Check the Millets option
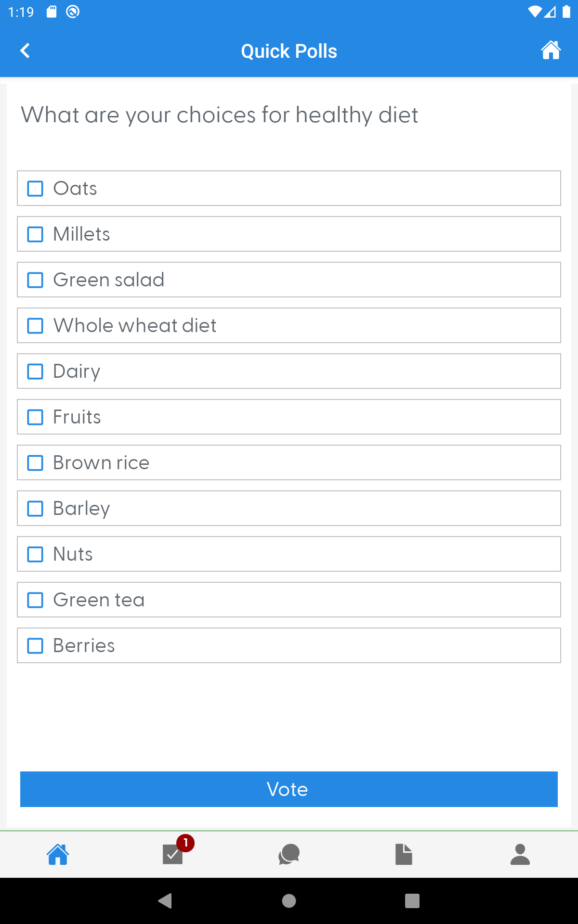The image size is (578, 924). (x=35, y=234)
